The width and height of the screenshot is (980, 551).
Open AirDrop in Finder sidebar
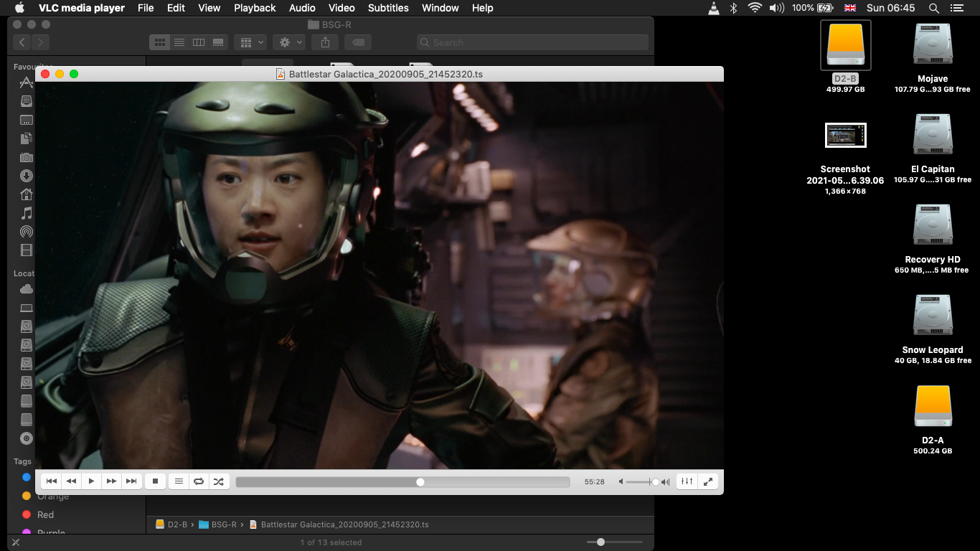click(27, 232)
